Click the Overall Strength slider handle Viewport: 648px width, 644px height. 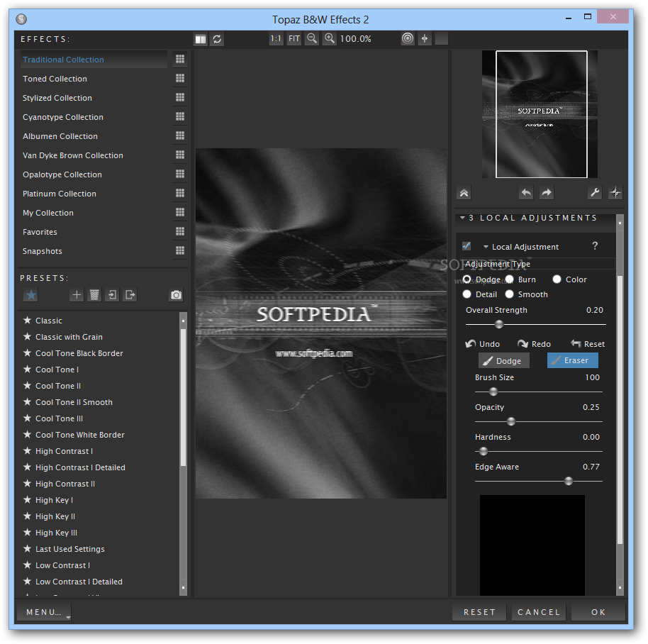point(499,324)
